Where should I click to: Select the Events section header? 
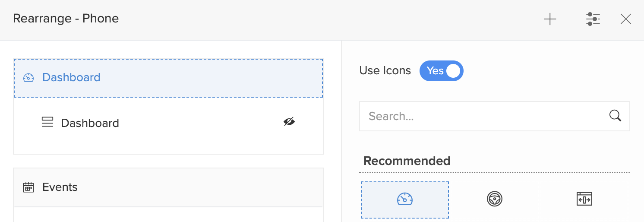pyautogui.click(x=60, y=187)
